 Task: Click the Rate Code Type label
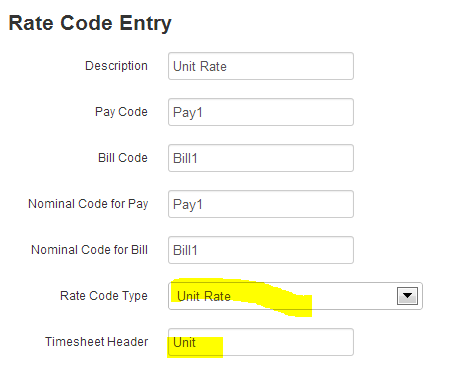[x=104, y=296]
